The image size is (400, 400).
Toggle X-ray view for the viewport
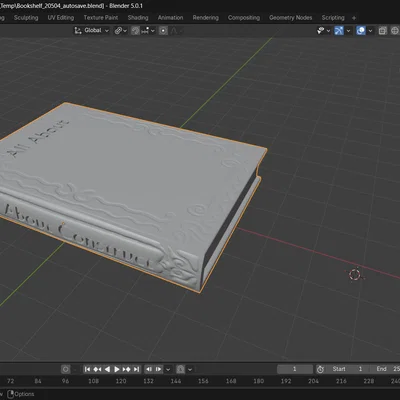383,31
